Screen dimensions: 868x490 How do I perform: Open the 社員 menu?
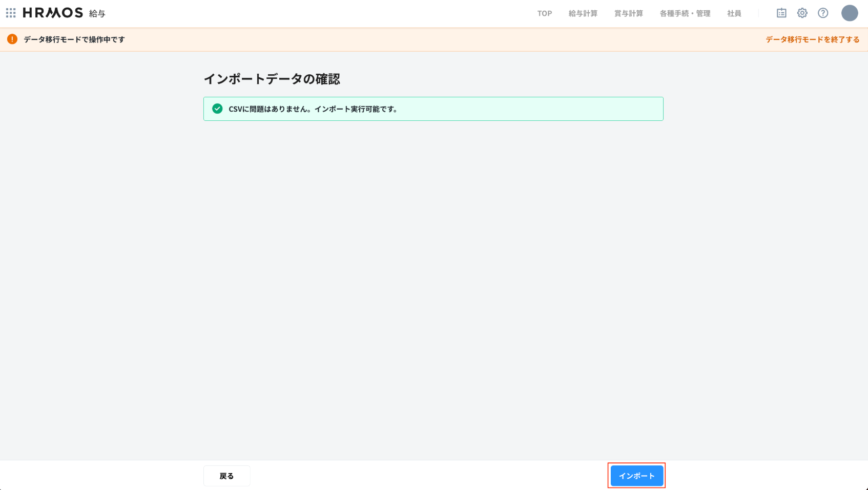pyautogui.click(x=734, y=14)
